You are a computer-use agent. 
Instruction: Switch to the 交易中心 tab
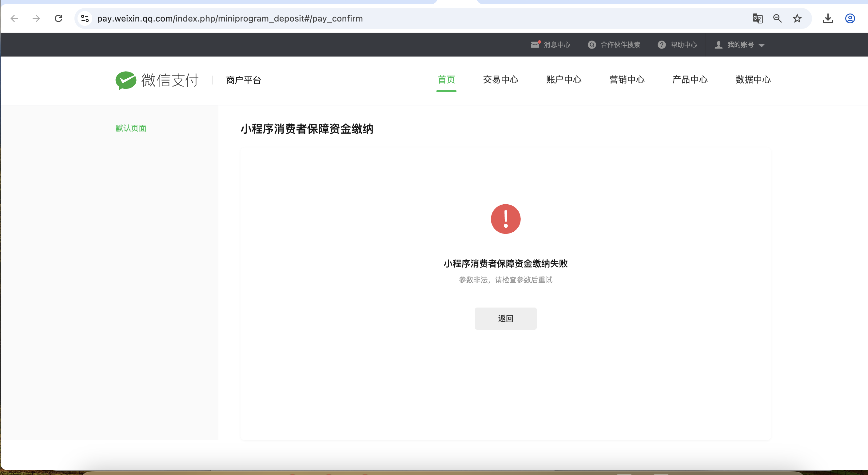pos(500,80)
